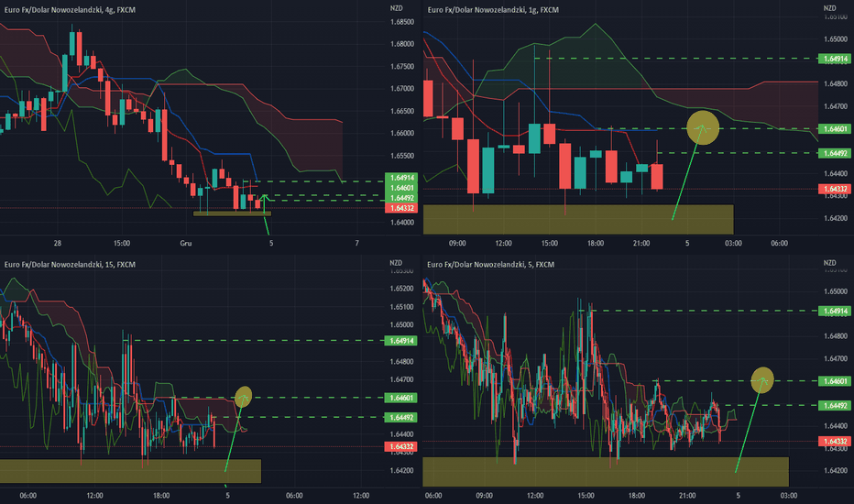Click 15:00 on the 4g time axis
Image resolution: width=854 pixels, height=504 pixels.
[x=122, y=244]
